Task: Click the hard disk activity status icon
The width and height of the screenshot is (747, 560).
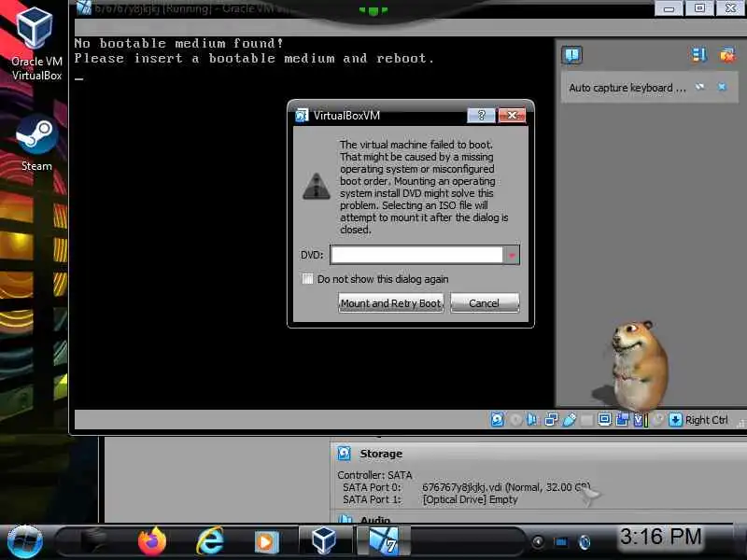Action: (x=497, y=419)
